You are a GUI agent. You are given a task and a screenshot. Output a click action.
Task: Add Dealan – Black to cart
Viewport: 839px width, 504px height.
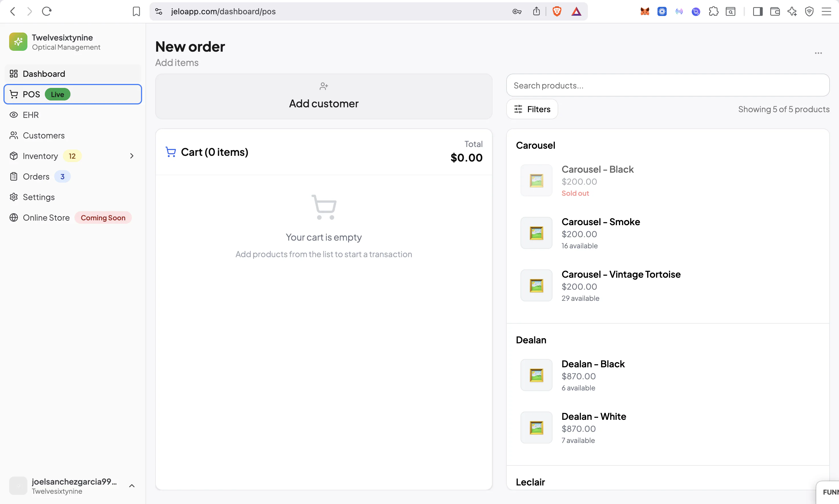point(667,375)
